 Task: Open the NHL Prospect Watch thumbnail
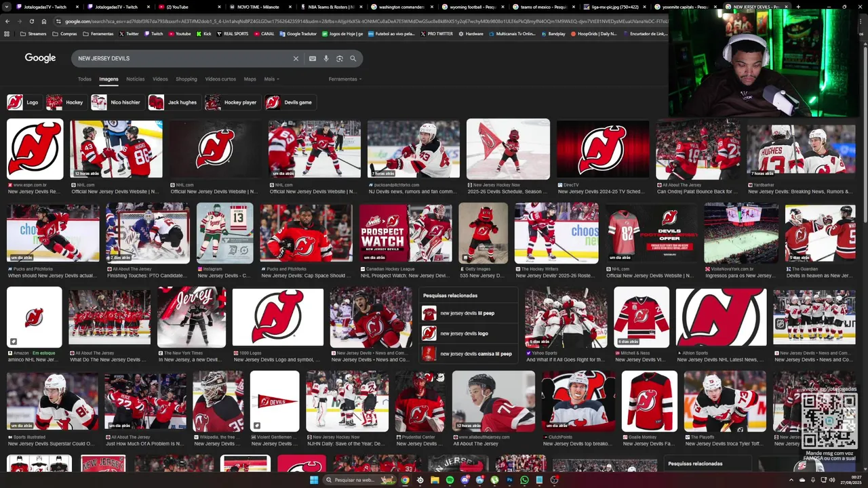(406, 232)
